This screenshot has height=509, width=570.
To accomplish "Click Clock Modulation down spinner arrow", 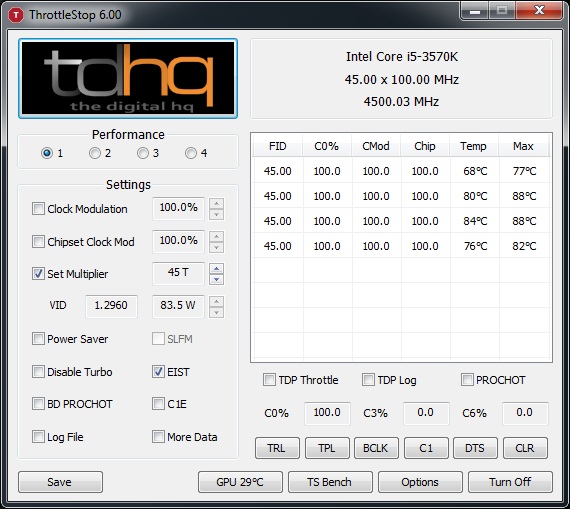I will coord(217,215).
